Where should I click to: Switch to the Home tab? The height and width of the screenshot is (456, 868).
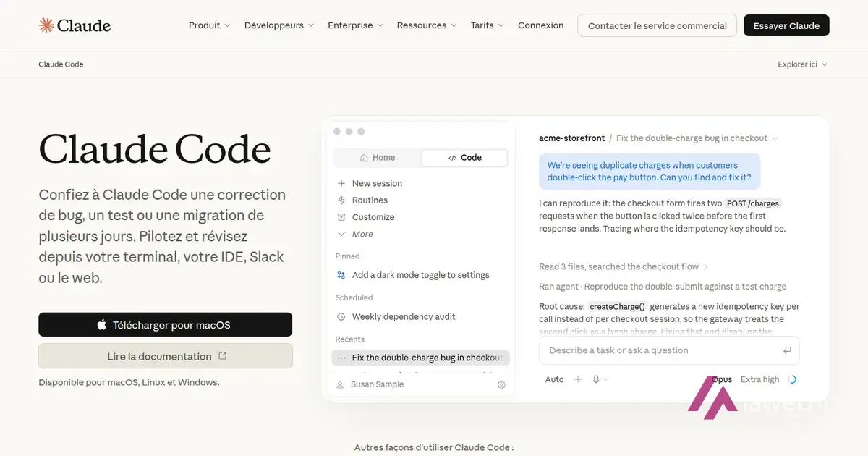coord(378,158)
